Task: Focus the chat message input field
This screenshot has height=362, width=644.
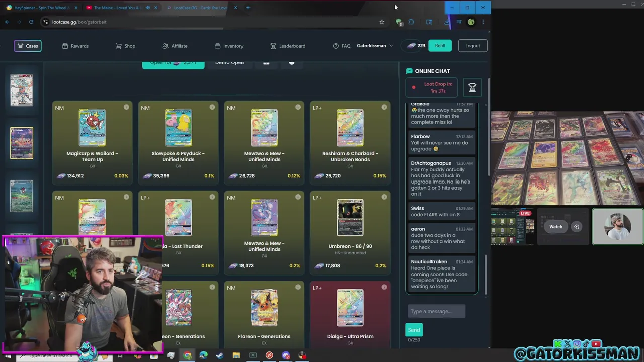Action: 436,311
